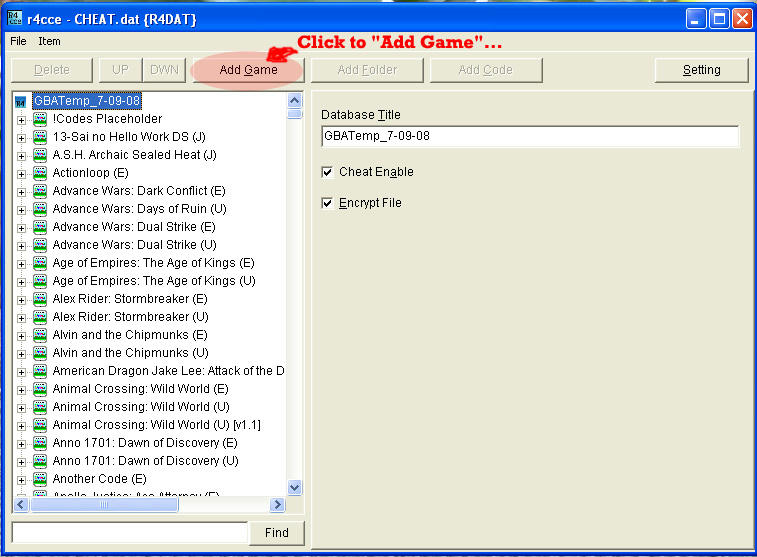Select Advance Wars: Dark Conflict (E) row
Image resolution: width=757 pixels, height=557 pixels.
(139, 191)
